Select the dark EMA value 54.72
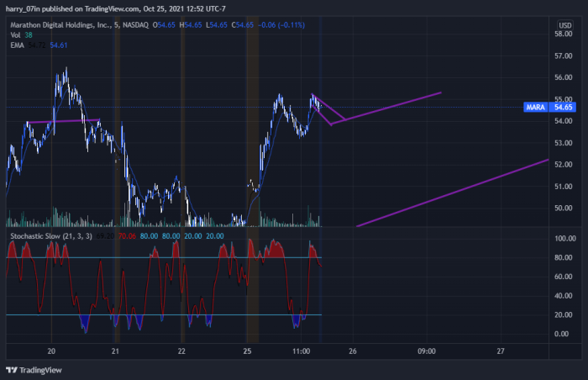The image size is (588, 380). [x=37, y=45]
